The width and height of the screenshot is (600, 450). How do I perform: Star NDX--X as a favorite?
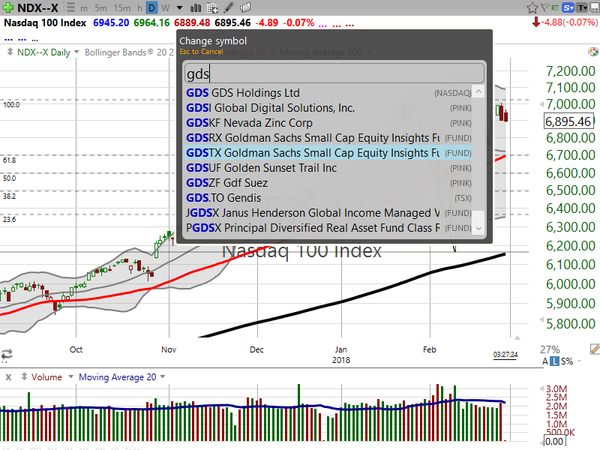point(532,8)
